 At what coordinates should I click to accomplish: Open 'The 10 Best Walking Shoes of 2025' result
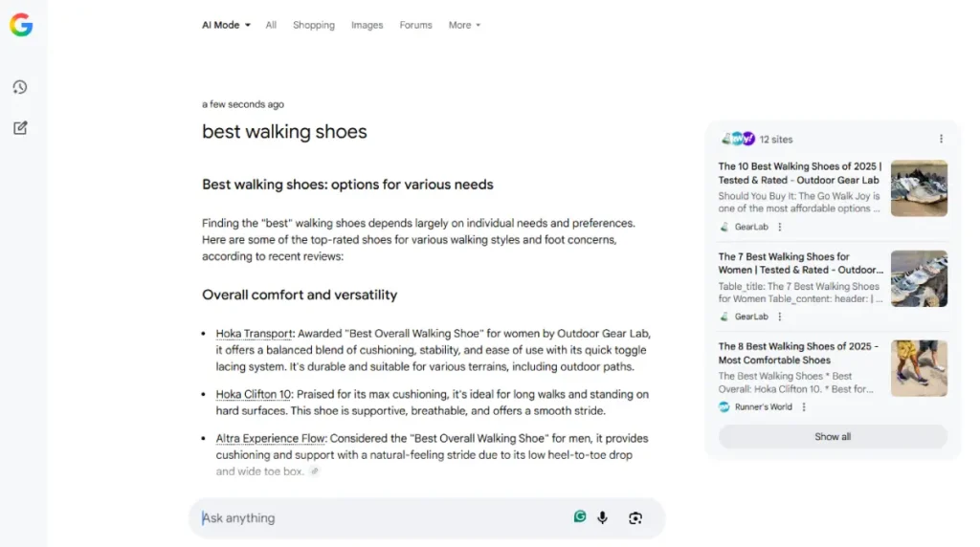800,173
